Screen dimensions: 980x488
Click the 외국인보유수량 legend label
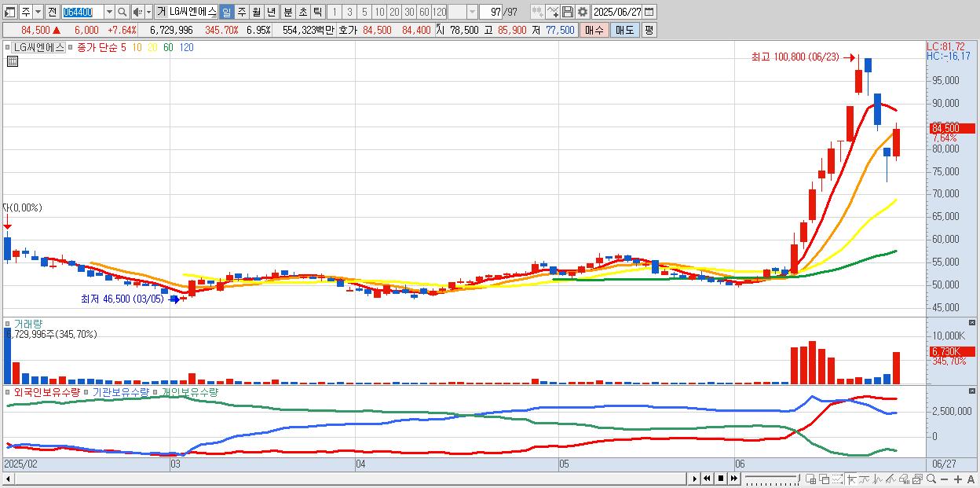point(47,391)
